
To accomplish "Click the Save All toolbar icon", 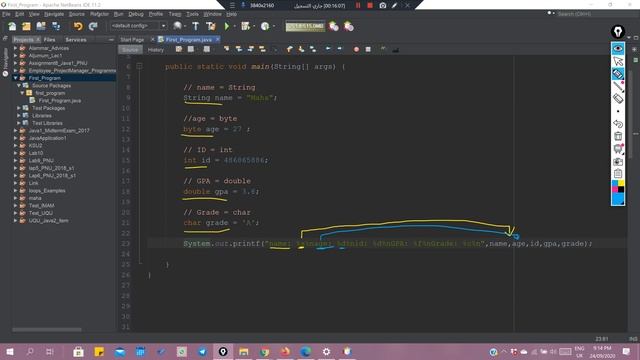I will [x=56, y=27].
